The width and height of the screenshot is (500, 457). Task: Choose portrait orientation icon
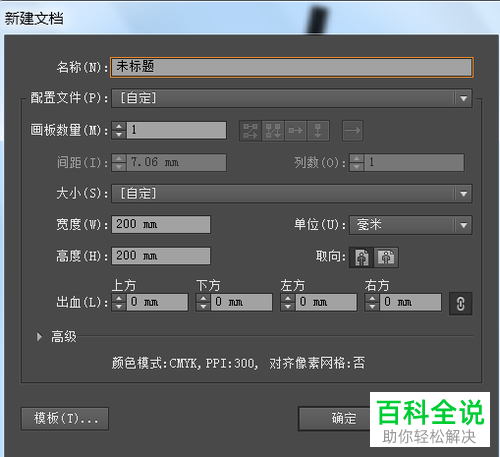361,257
